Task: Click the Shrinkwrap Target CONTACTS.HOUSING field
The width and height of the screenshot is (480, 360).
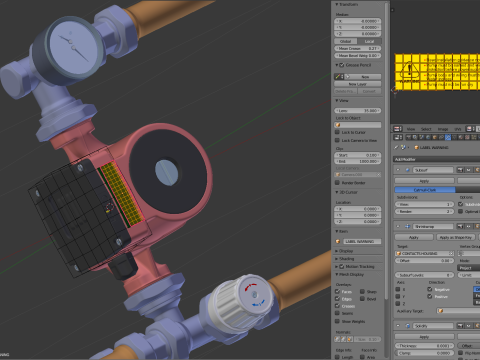Action: coord(424,253)
